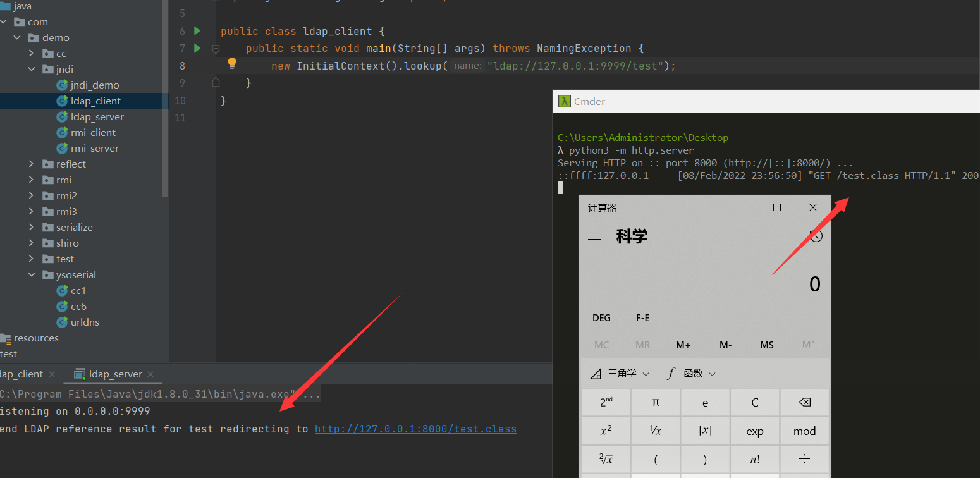Image resolution: width=980 pixels, height=478 pixels.
Task: Click the run gutter arrow beside class ldap_client
Action: click(x=197, y=30)
